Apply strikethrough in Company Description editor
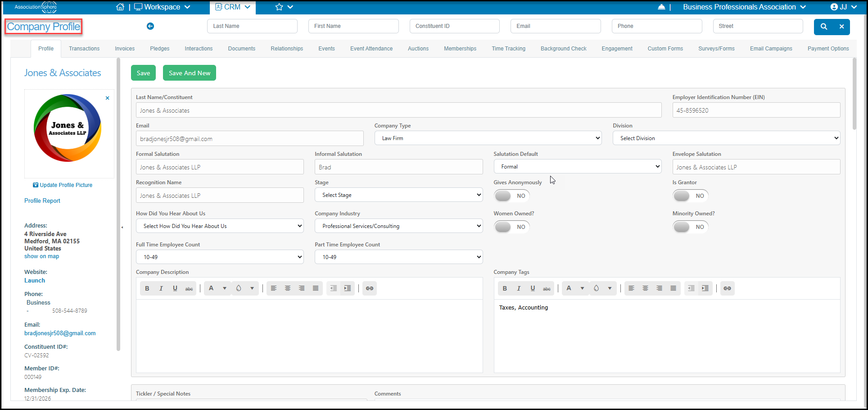The height and width of the screenshot is (410, 868). (x=189, y=288)
